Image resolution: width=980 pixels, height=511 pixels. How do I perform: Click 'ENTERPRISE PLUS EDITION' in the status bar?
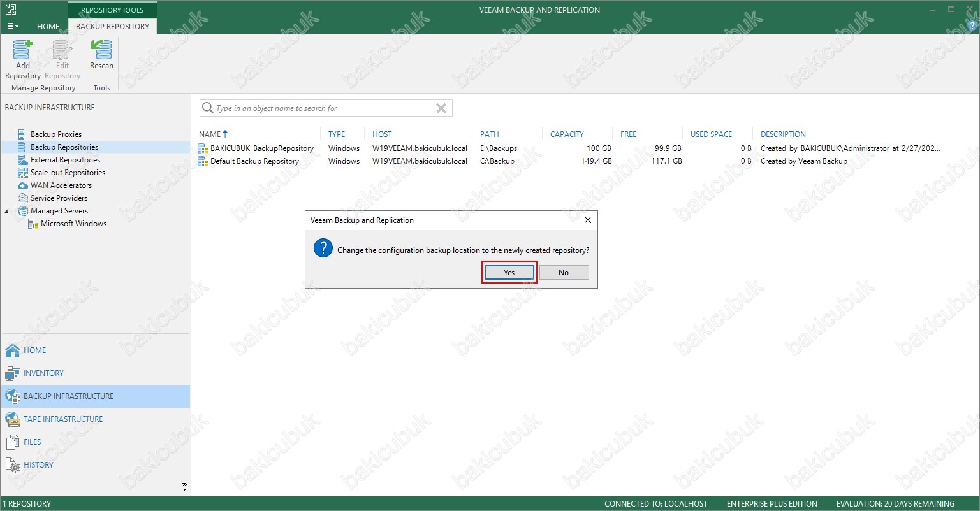[x=772, y=504]
